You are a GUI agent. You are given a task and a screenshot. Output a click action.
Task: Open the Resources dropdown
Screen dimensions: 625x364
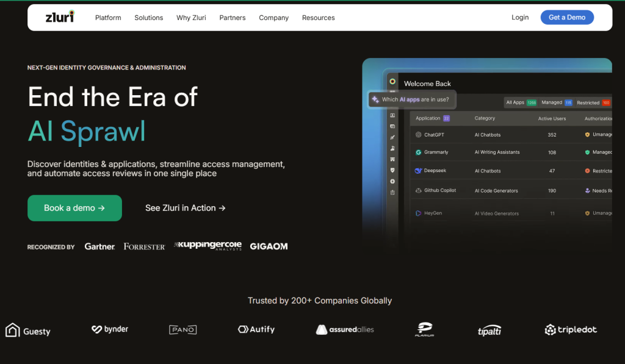coord(318,18)
